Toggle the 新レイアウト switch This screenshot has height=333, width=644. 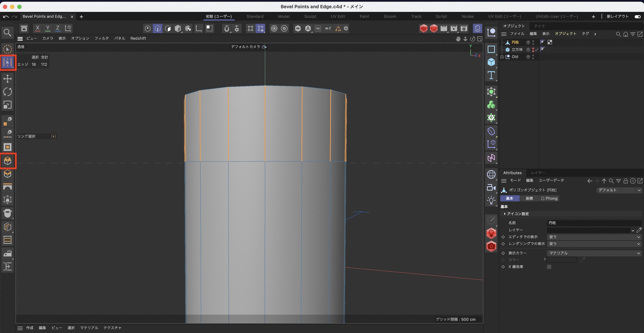637,16
